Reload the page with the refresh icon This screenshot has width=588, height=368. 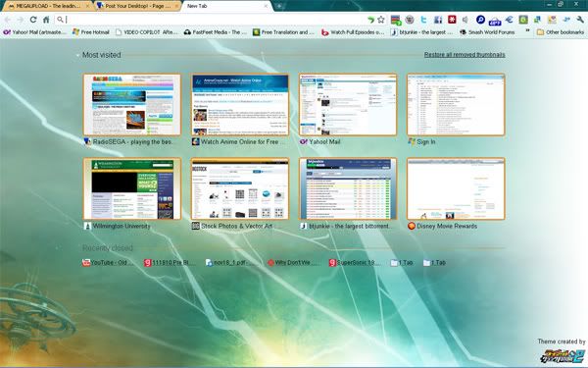coord(33,20)
